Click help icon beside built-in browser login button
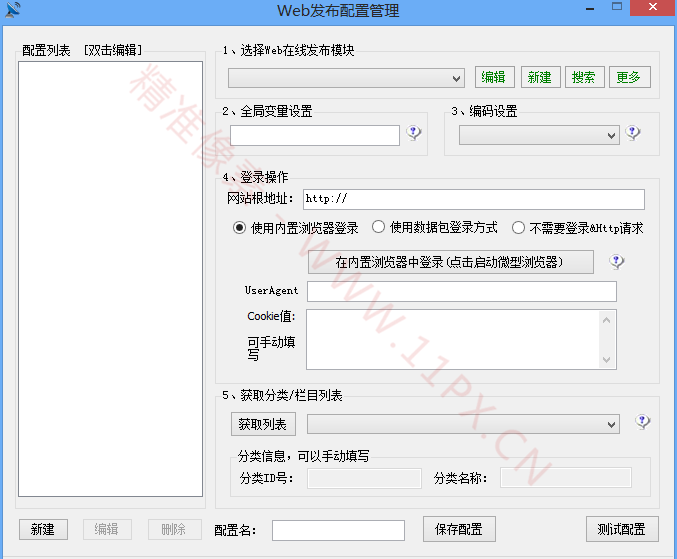 coord(617,262)
